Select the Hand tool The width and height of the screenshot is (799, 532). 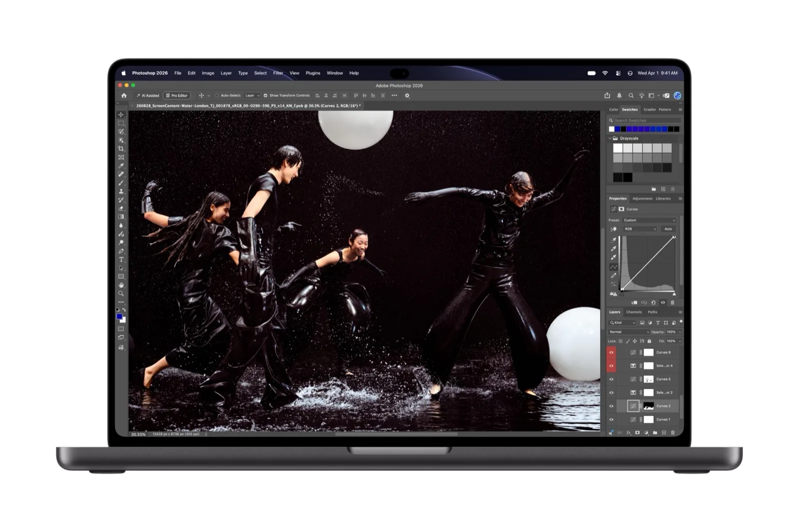point(121,285)
